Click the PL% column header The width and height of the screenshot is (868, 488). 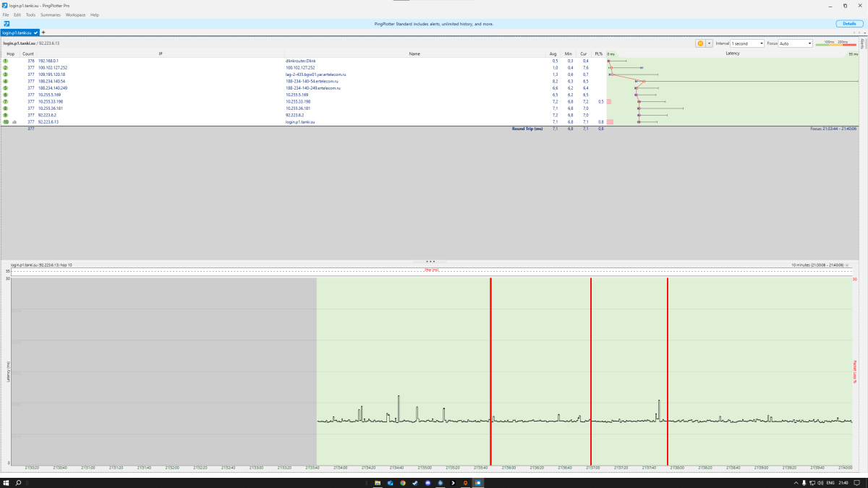(x=598, y=54)
